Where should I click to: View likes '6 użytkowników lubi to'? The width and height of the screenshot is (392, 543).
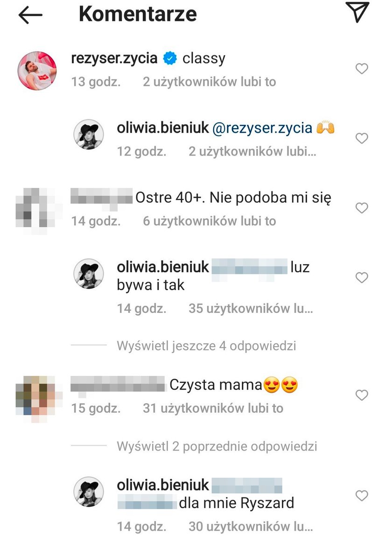click(210, 221)
